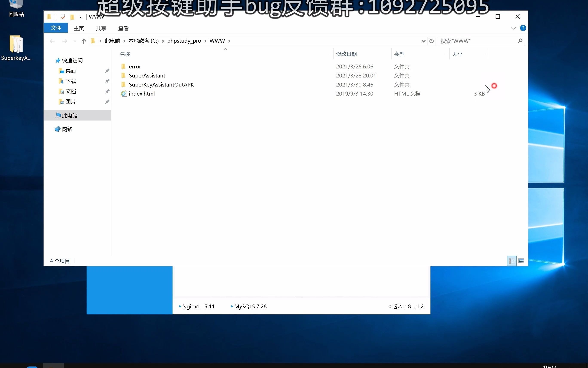
Task: Sort by the 大小 column header
Action: [x=457, y=54]
